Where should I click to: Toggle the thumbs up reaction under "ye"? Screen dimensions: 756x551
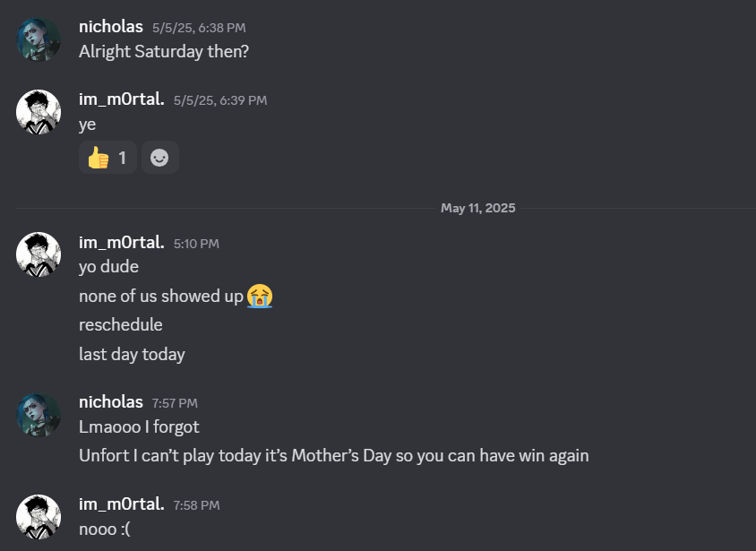click(x=107, y=158)
